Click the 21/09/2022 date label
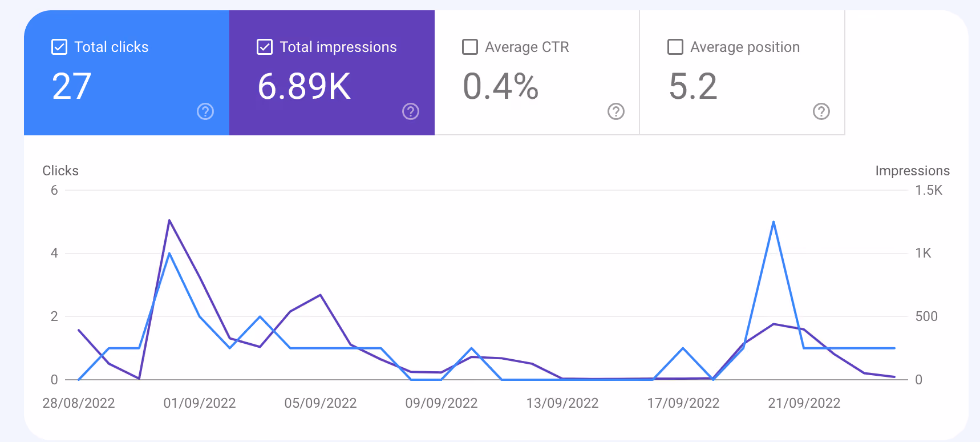 (804, 403)
